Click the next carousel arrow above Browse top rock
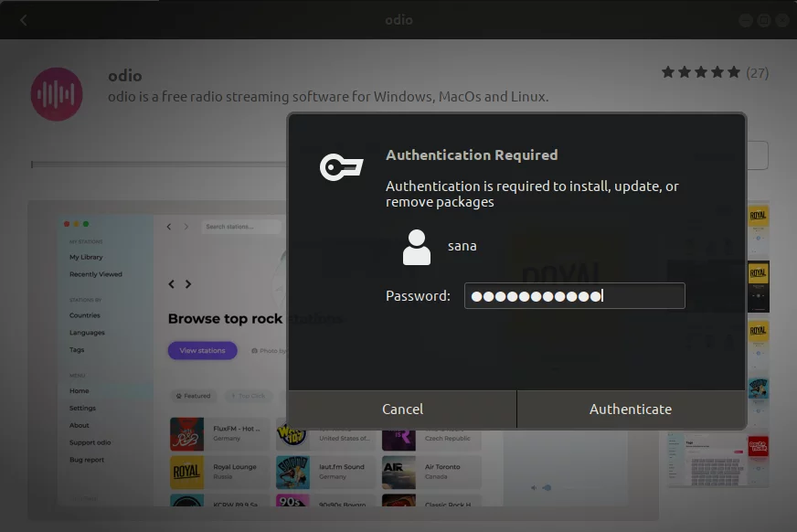This screenshot has width=797, height=532. (188, 284)
